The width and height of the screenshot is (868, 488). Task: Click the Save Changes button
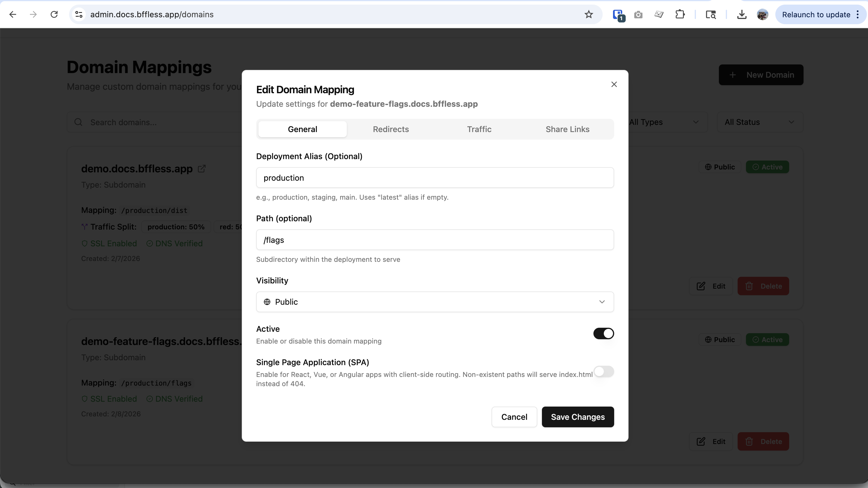(578, 417)
